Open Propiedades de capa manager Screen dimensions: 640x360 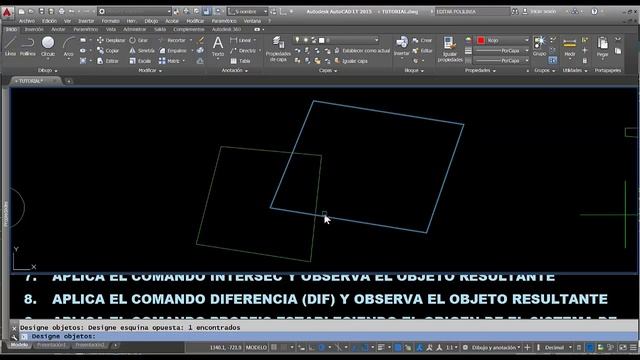[x=278, y=49]
